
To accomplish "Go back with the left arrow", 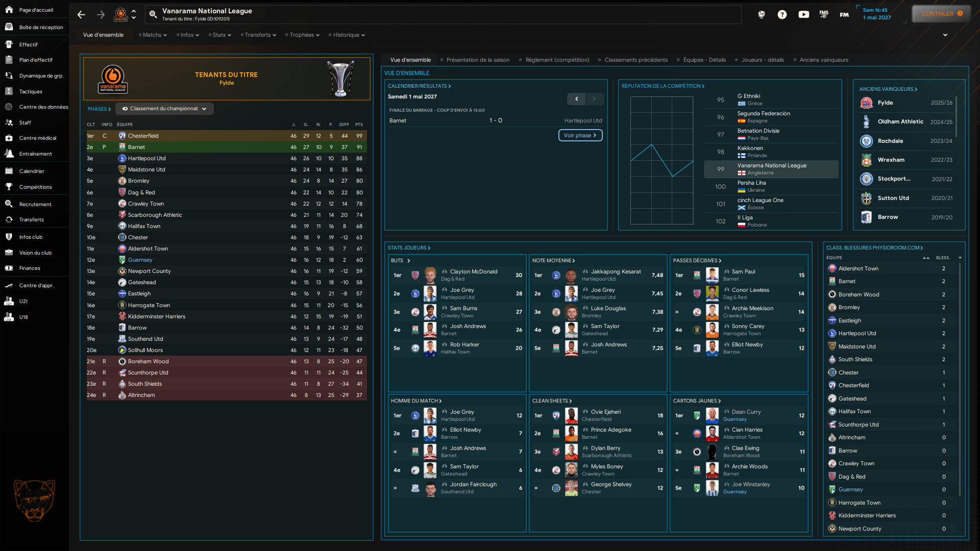I will (x=81, y=14).
